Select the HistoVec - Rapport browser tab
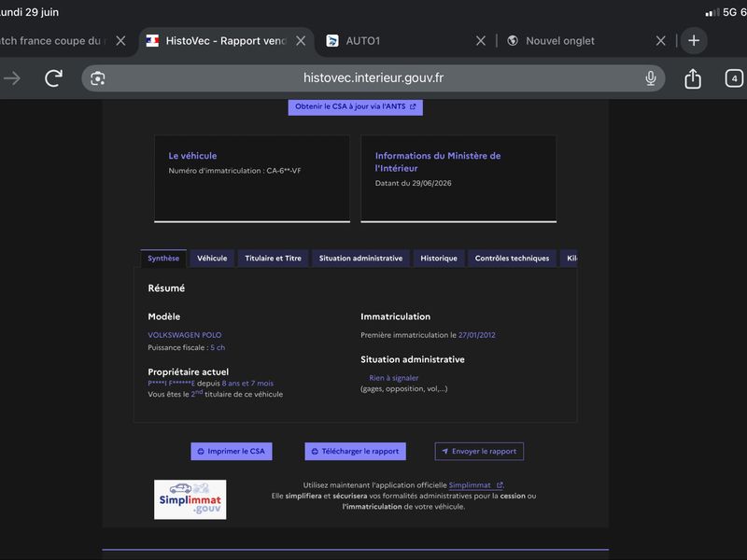The width and height of the screenshot is (747, 560). tap(226, 41)
